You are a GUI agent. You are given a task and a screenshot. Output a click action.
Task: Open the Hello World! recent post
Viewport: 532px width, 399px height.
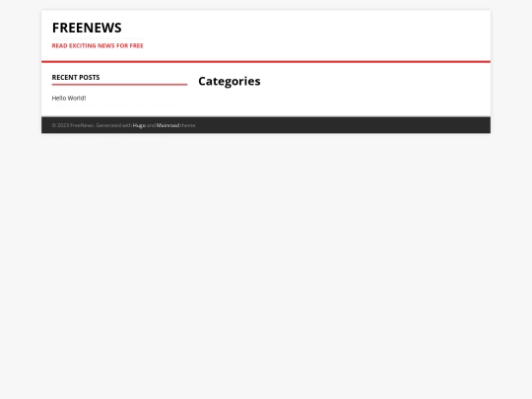[69, 99]
